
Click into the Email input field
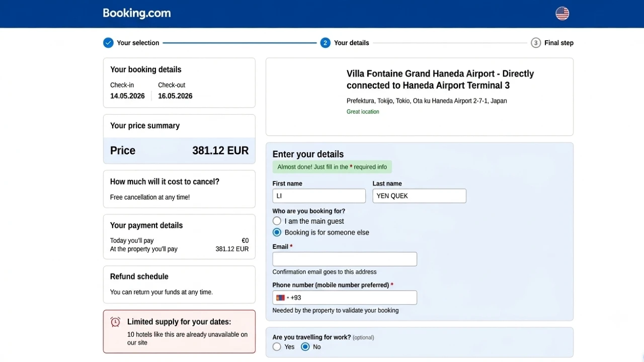[x=345, y=259]
